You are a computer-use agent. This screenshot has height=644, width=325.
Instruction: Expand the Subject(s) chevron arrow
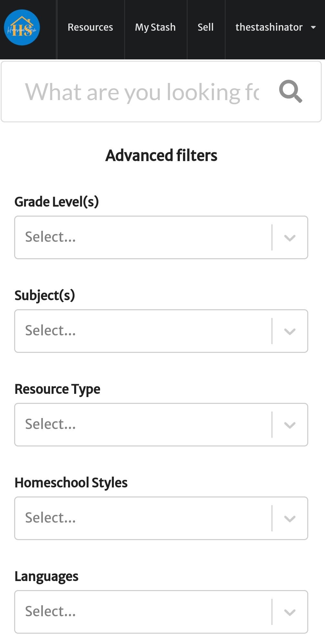(x=290, y=332)
